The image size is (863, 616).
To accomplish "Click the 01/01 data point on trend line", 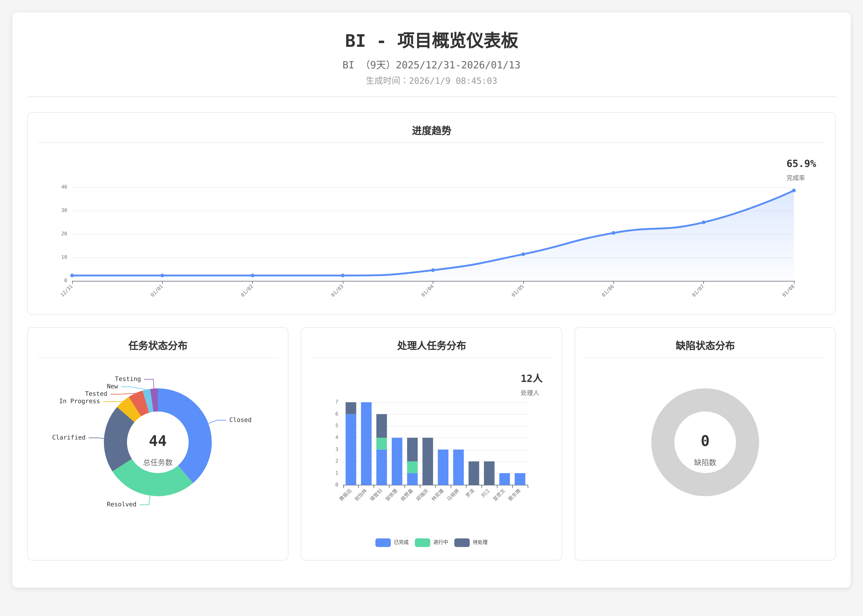I will tap(162, 275).
